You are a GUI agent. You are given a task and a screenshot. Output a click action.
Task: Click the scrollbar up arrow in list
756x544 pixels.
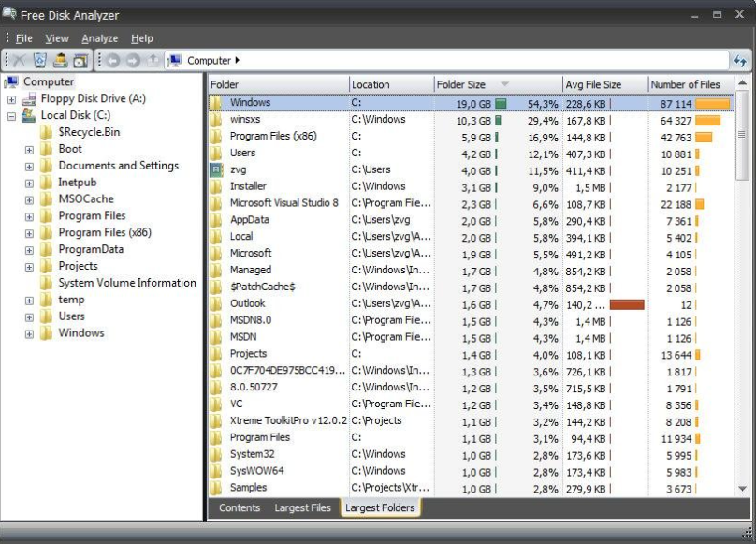[743, 83]
